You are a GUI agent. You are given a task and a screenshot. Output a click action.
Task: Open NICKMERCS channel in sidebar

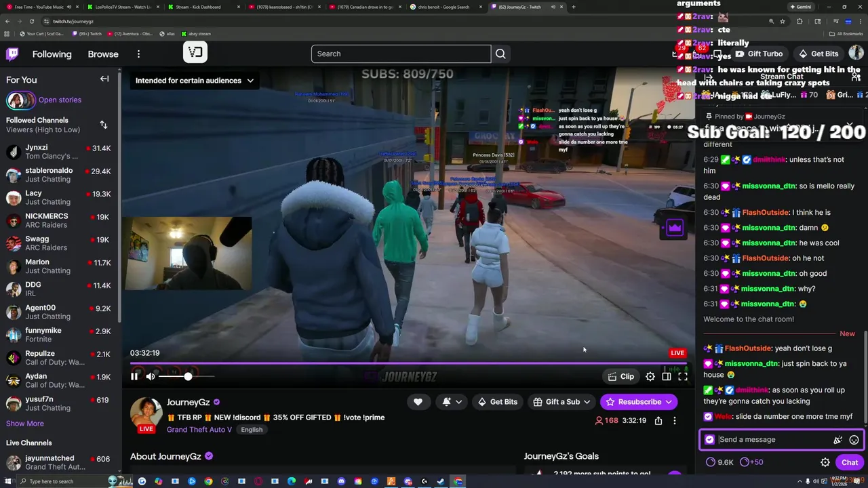(59, 221)
